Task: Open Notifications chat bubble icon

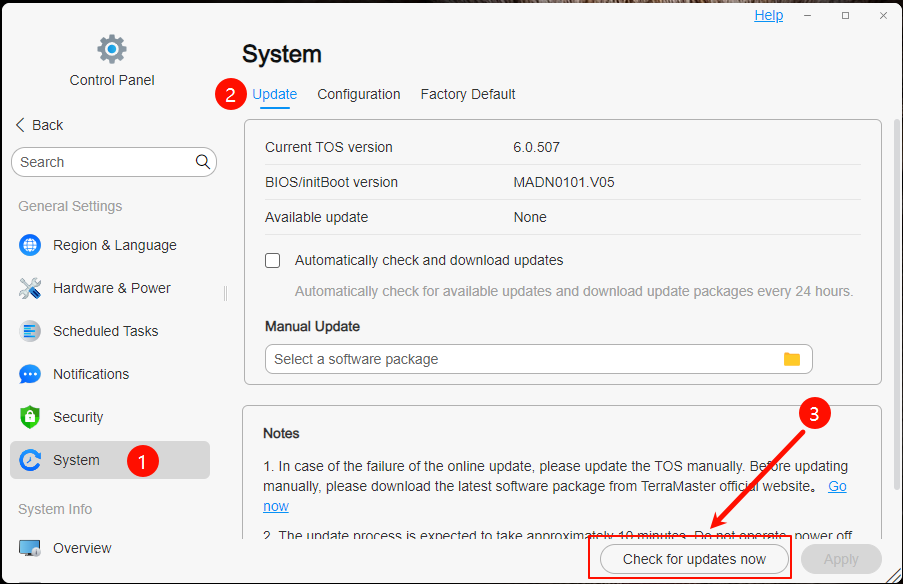Action: [30, 374]
